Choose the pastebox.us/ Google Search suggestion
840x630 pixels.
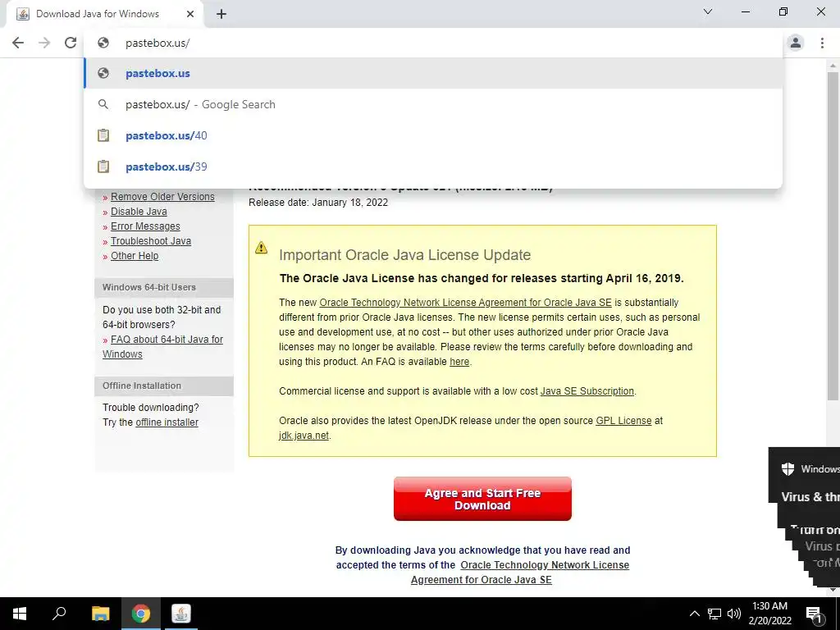coord(433,104)
